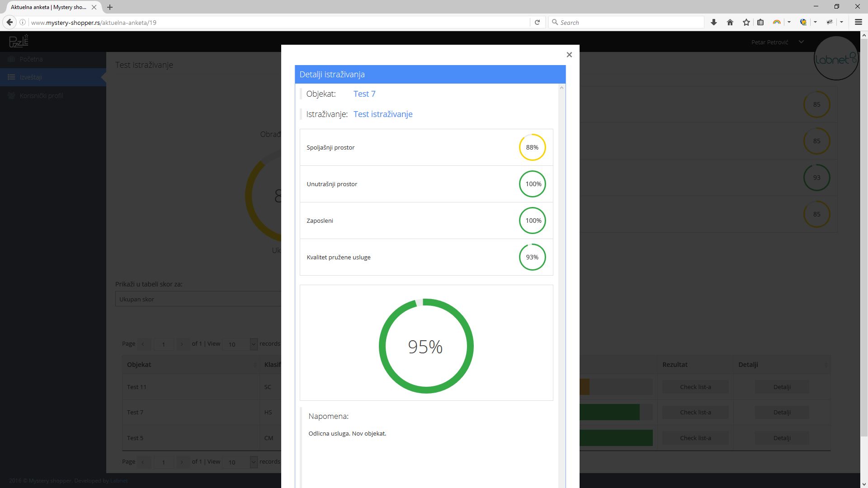Click the Napomena note text

coord(347,433)
